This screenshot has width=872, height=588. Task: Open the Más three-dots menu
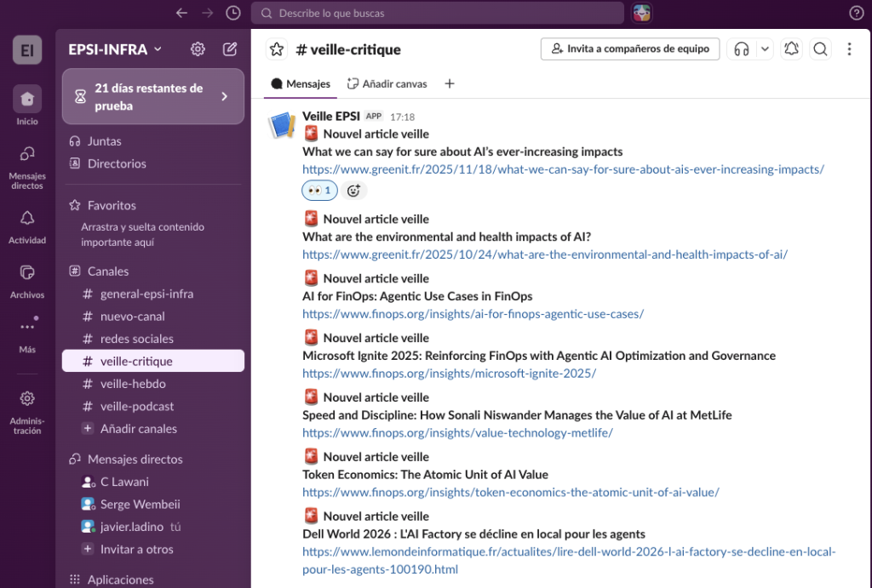pos(27,335)
